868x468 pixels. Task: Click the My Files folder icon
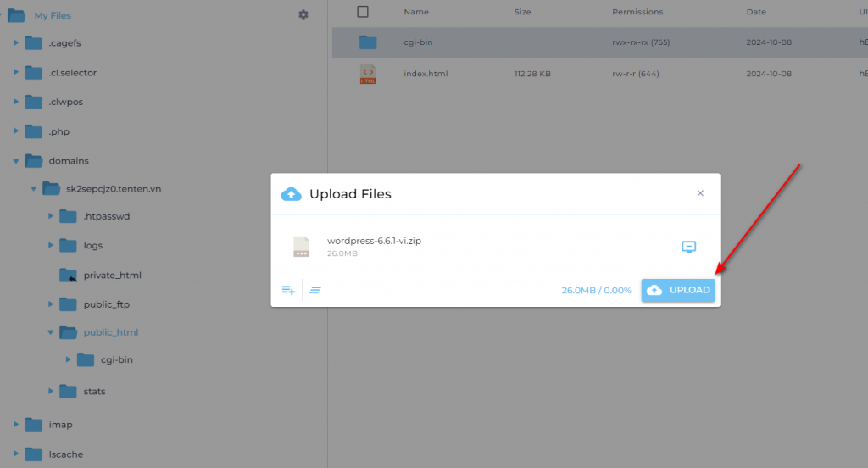[x=16, y=15]
